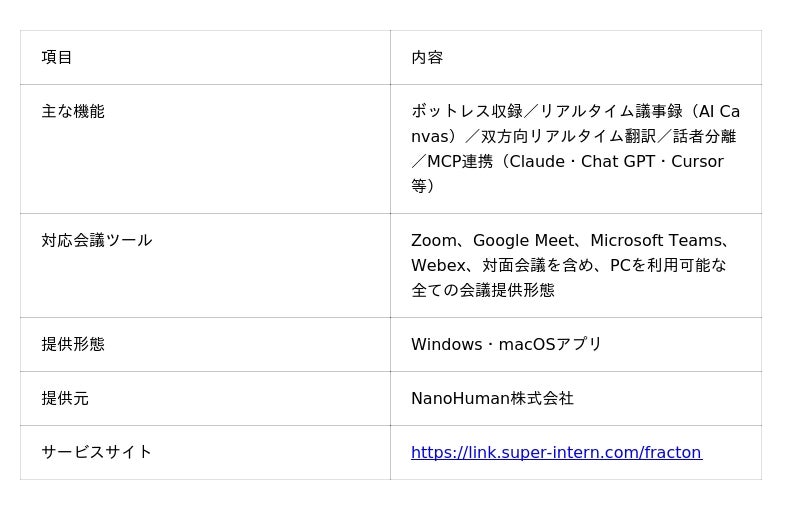
Task: Click the 内容 header cell
Action: coord(576,57)
